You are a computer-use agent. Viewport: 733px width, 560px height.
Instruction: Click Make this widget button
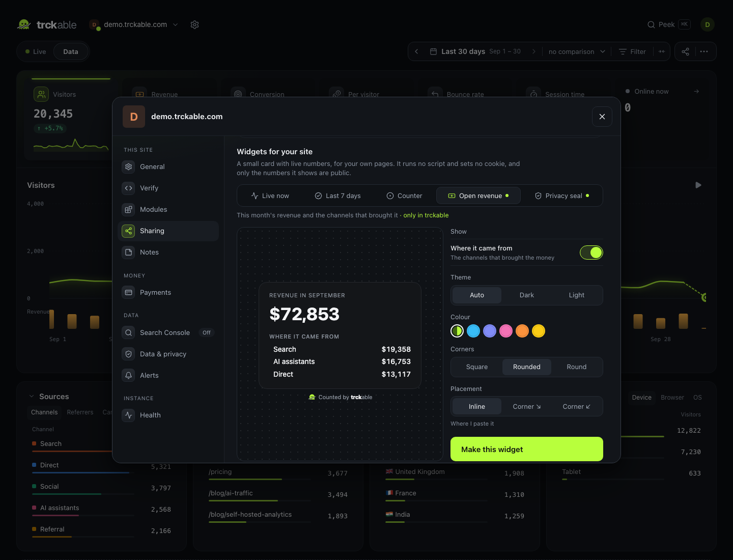point(527,450)
